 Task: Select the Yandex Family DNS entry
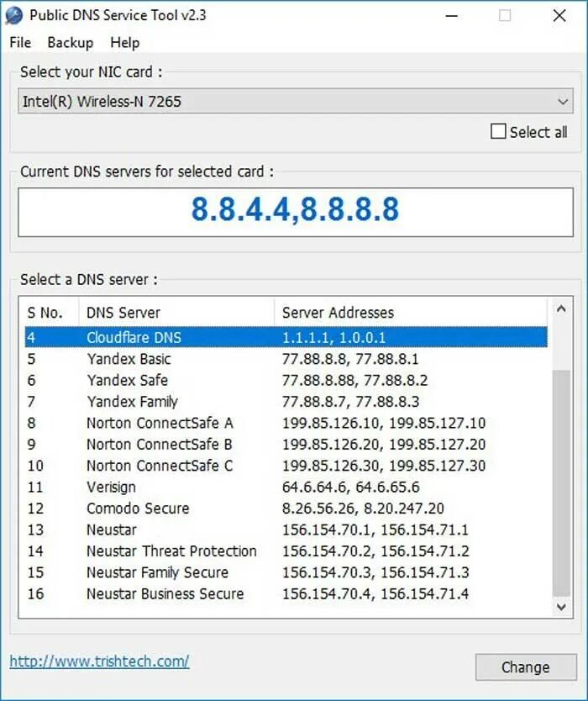(x=286, y=402)
